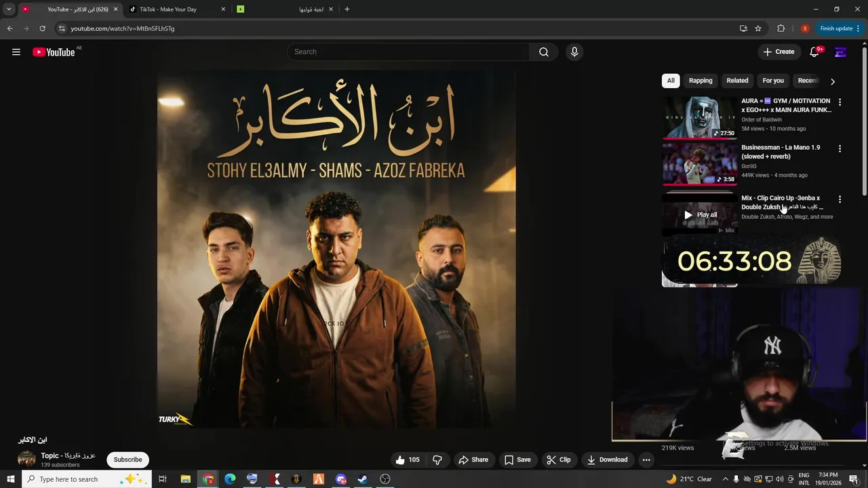Screen dimensions: 868x488
Task: Open the Mix - Clip Cairo Up title
Action: 782,202
